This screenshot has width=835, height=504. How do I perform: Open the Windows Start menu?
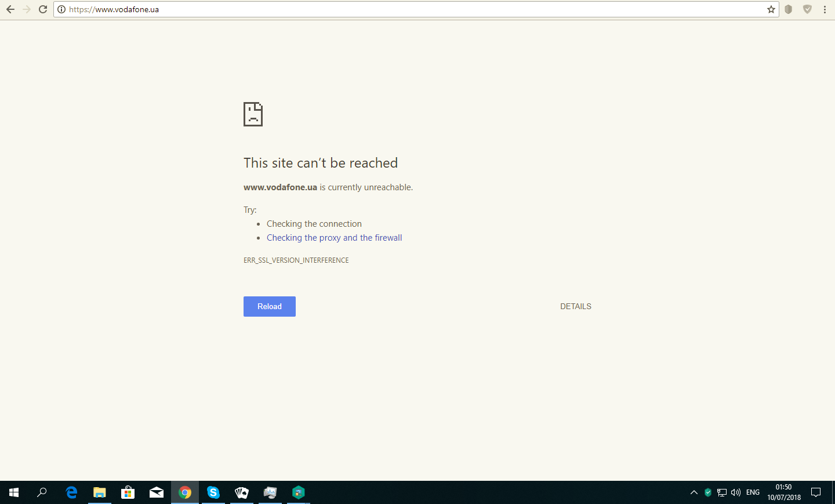pyautogui.click(x=14, y=492)
